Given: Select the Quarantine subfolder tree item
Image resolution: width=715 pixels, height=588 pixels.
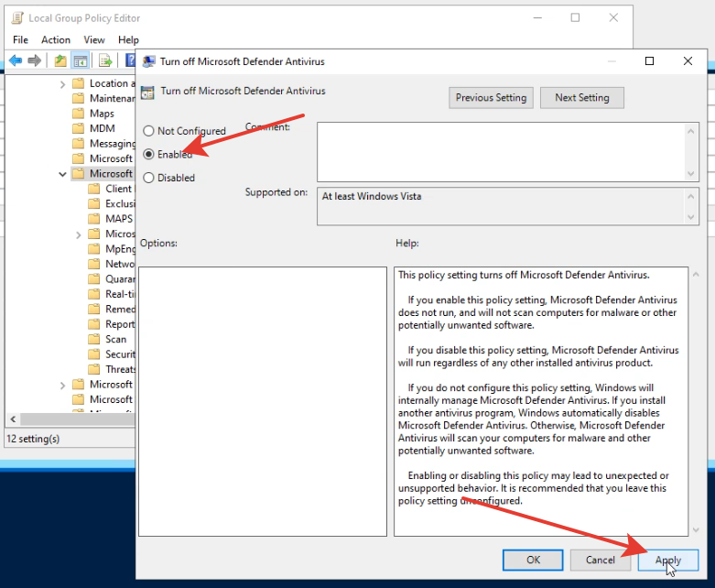Looking at the screenshot, I should pyautogui.click(x=120, y=278).
